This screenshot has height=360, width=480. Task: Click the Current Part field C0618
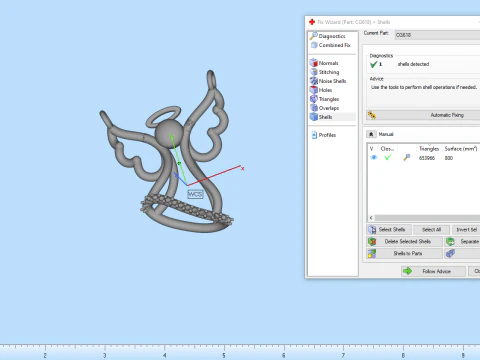point(437,35)
